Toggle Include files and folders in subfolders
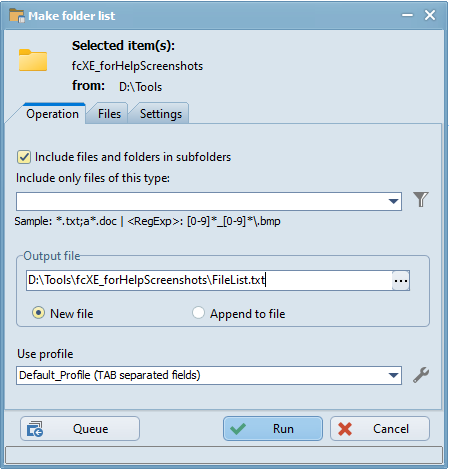The height and width of the screenshot is (469, 449). [x=24, y=157]
